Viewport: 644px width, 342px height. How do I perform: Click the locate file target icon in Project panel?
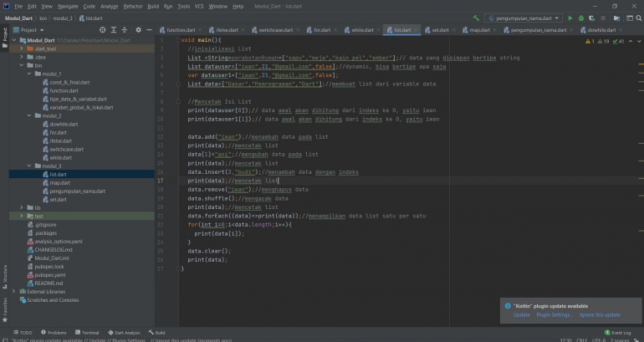(103, 30)
